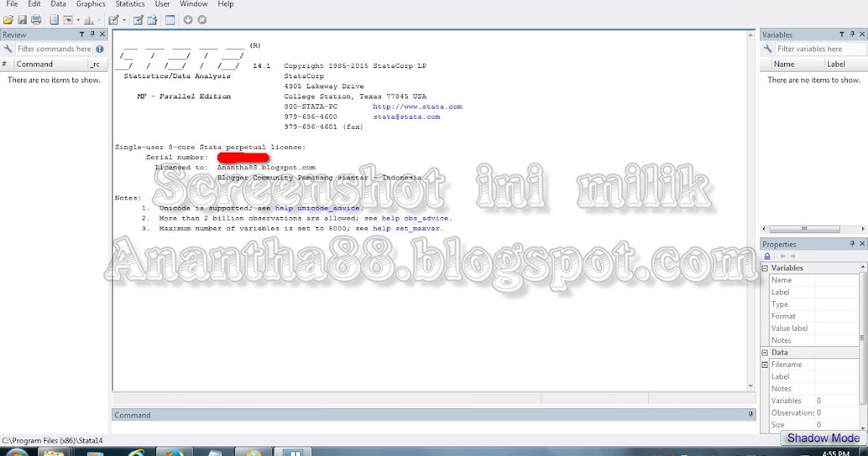This screenshot has width=868, height=456.
Task: Click the Filter commands here field
Action: [54, 49]
